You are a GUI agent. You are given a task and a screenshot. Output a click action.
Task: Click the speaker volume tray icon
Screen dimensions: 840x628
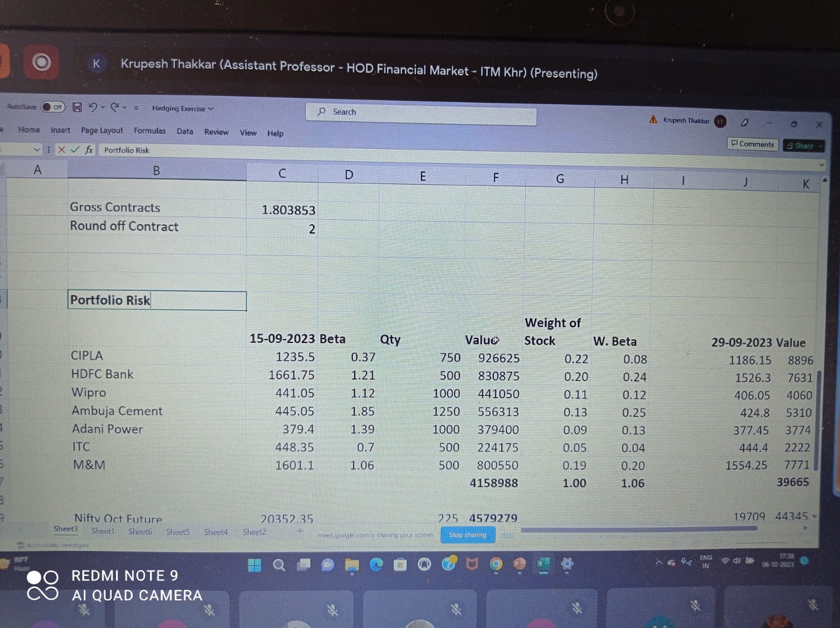[737, 561]
